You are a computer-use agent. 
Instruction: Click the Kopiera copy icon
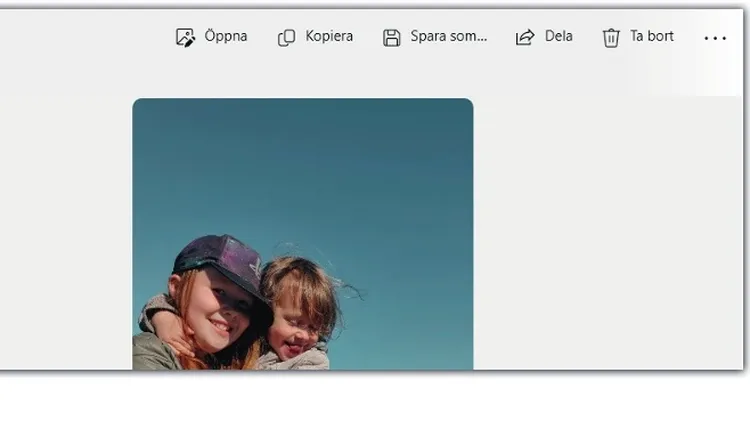286,37
